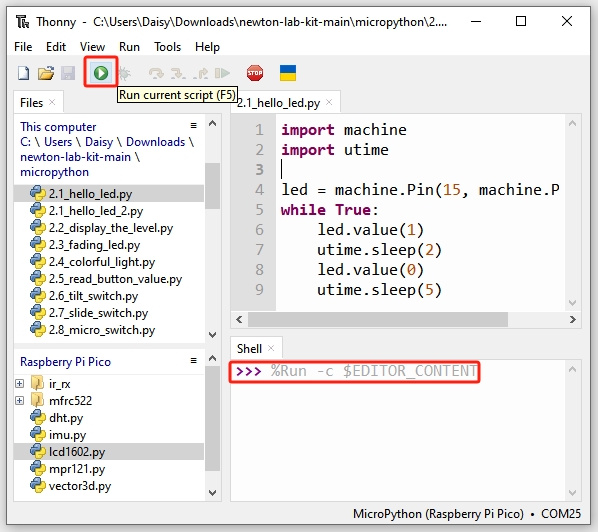Select the Shell tab
Image resolution: width=598 pixels, height=532 pixels.
pos(249,349)
